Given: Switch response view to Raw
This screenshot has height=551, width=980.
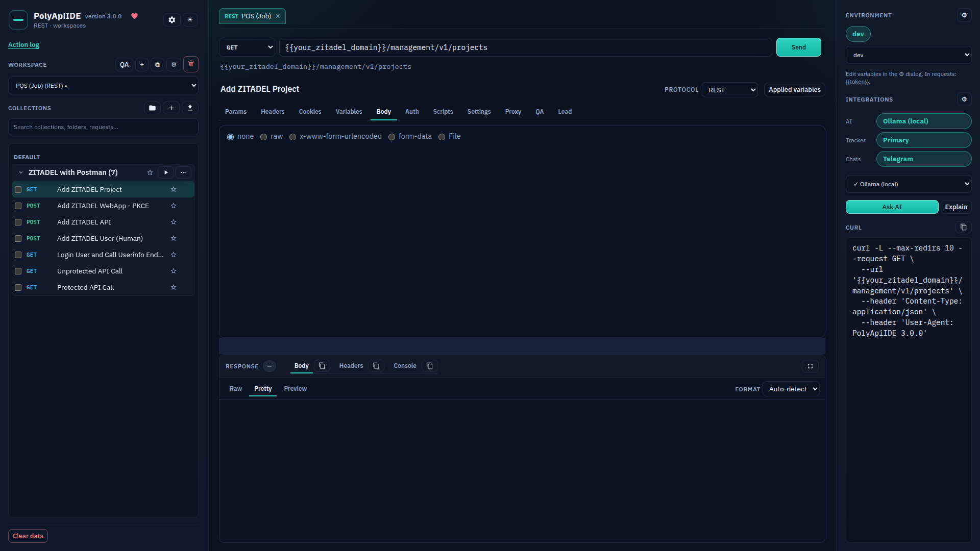Looking at the screenshot, I should pos(236,389).
